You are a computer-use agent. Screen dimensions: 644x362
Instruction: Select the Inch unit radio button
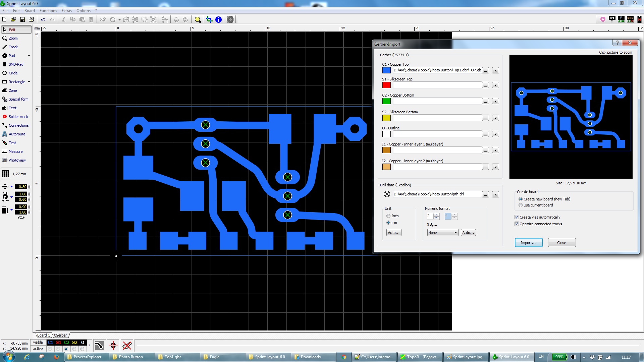[388, 216]
